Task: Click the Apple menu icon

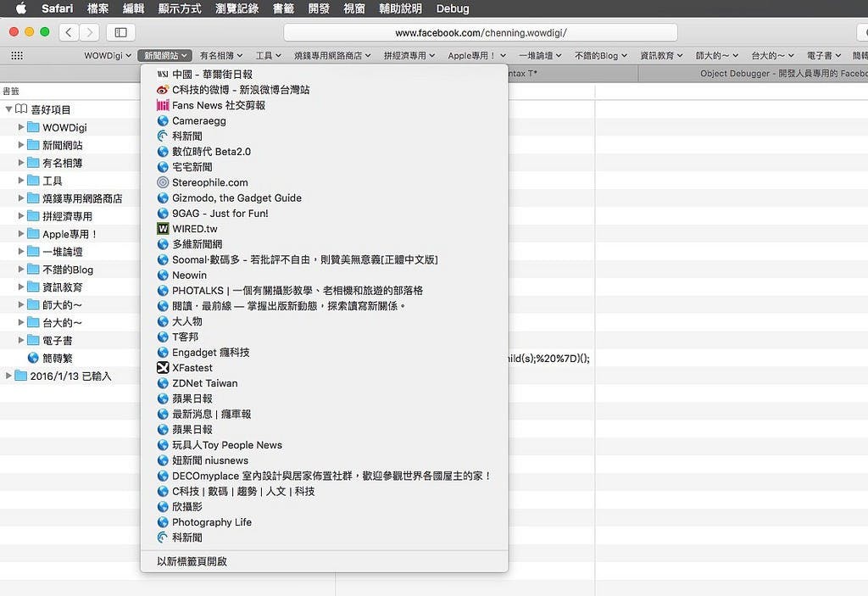Action: 20,9
